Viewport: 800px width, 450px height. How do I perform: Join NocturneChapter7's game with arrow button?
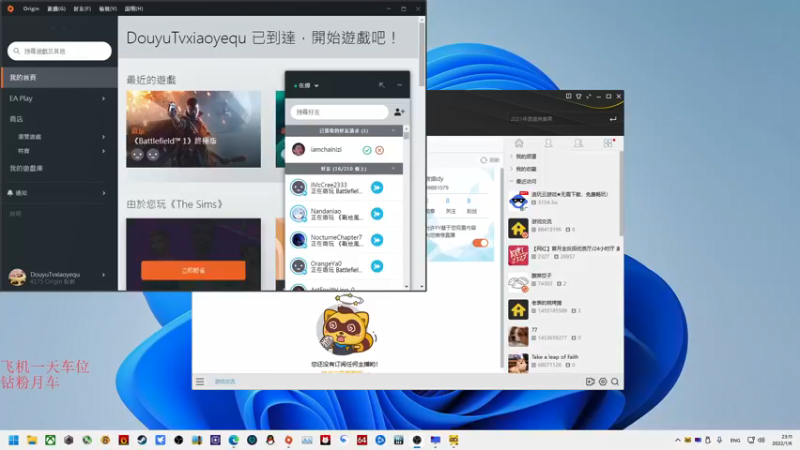377,240
